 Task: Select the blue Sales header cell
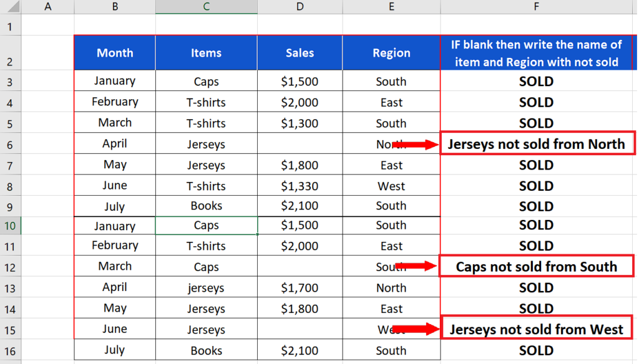pos(300,53)
